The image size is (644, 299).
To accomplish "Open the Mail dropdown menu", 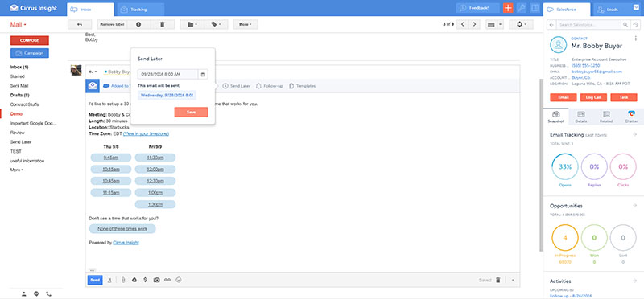I will pyautogui.click(x=19, y=25).
